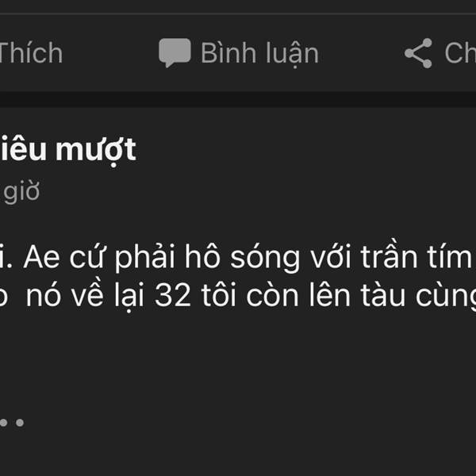Click the number 32 in the post
This screenshot has width=476, height=476.
(x=171, y=297)
